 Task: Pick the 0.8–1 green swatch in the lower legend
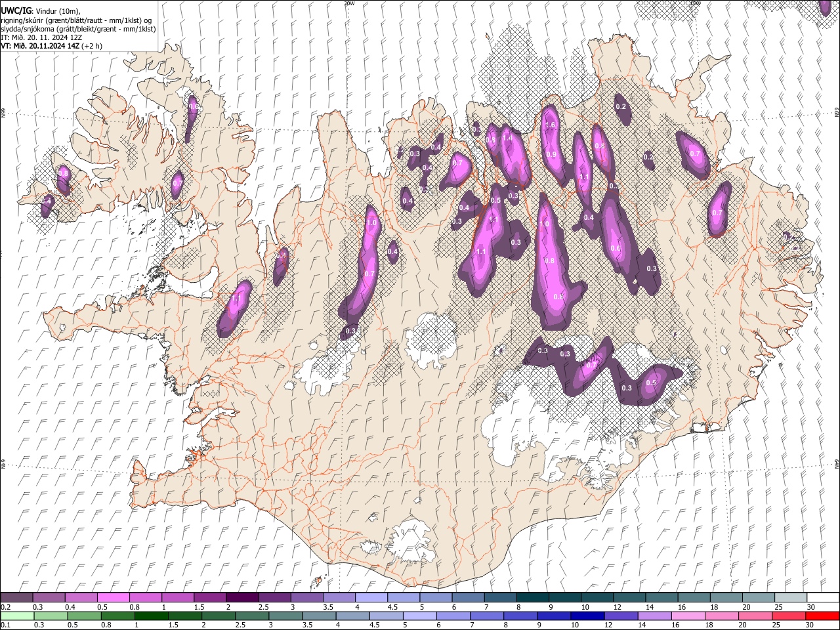point(117,616)
